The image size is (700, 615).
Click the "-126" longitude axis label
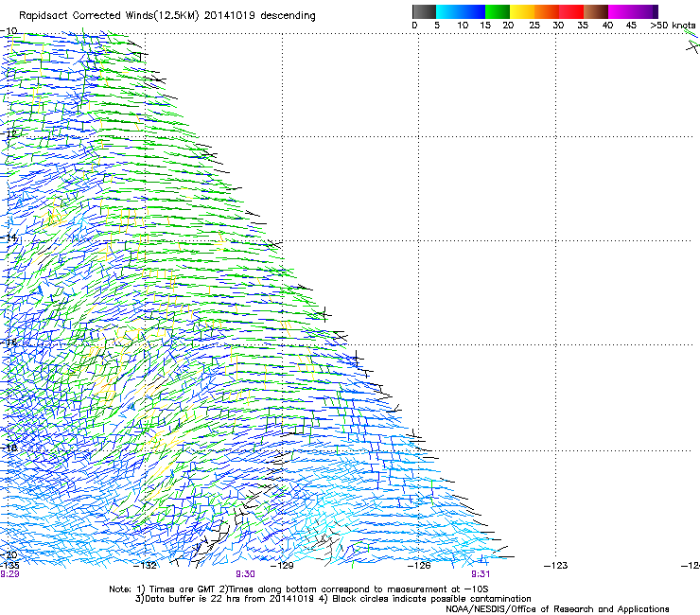coord(419,566)
